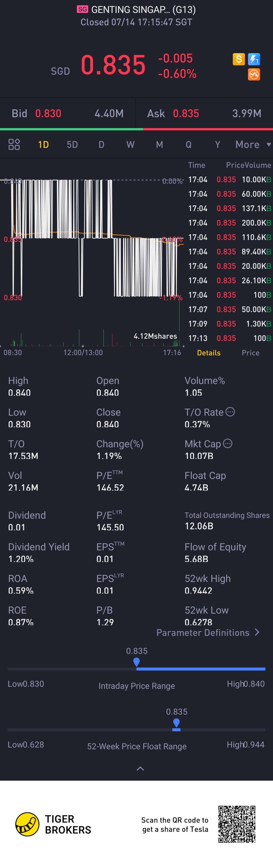Open the chart layout grid icon

tap(14, 144)
